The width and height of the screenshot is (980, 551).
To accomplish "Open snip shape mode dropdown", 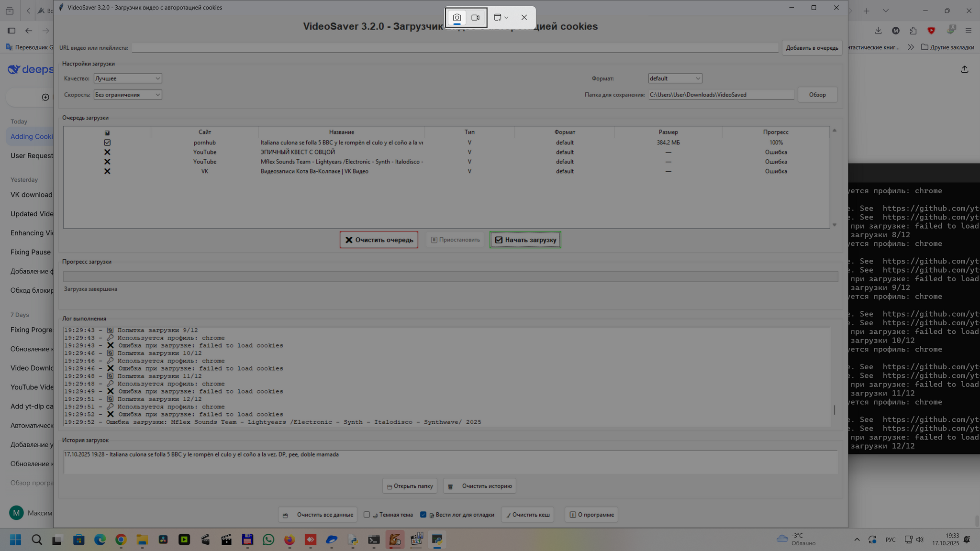I will pos(501,18).
